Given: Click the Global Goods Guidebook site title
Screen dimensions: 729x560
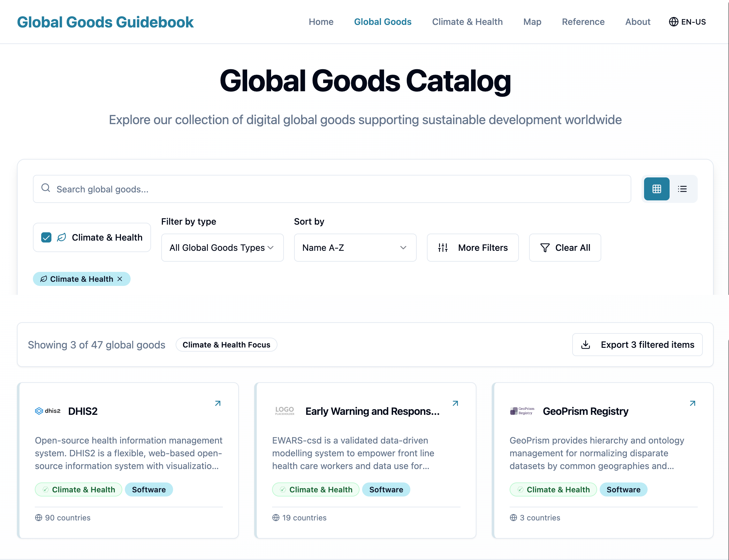Looking at the screenshot, I should click(x=105, y=22).
